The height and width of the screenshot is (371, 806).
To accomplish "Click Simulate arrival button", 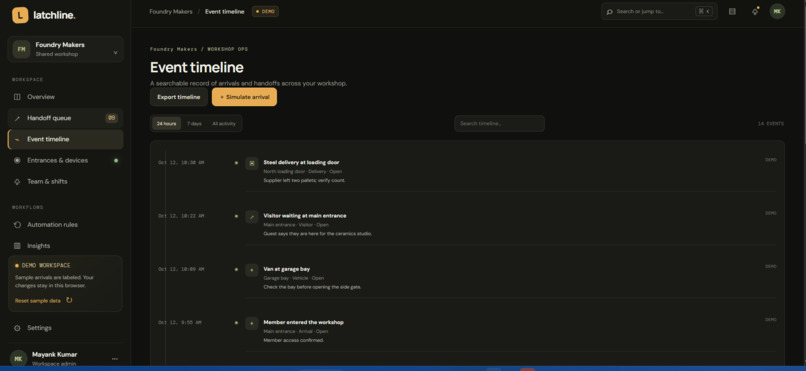I will pyautogui.click(x=244, y=97).
